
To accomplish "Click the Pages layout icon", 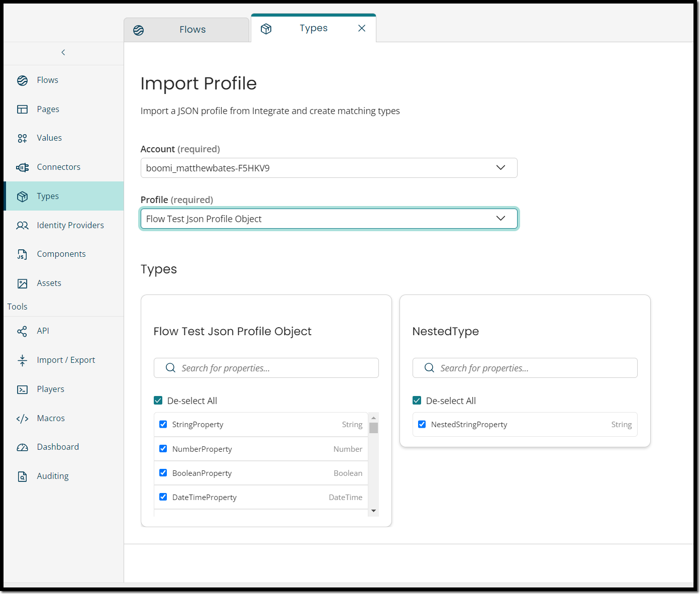I will point(23,110).
